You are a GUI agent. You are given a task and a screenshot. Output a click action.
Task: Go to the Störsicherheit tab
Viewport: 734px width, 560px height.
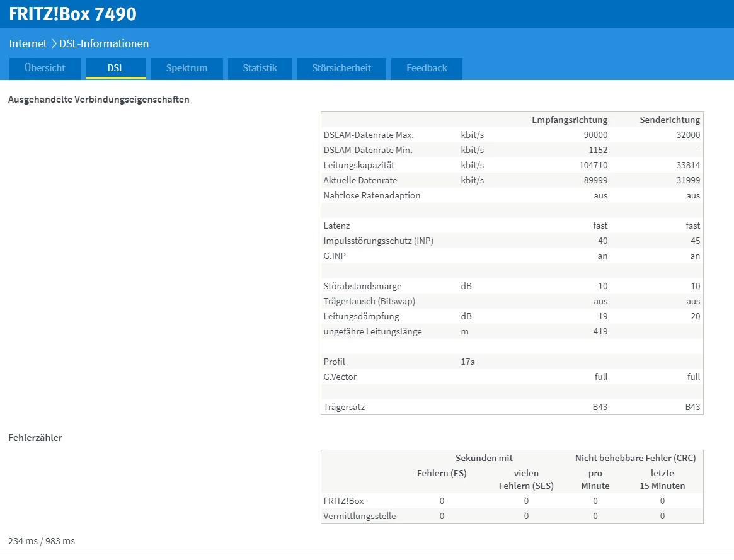click(341, 68)
